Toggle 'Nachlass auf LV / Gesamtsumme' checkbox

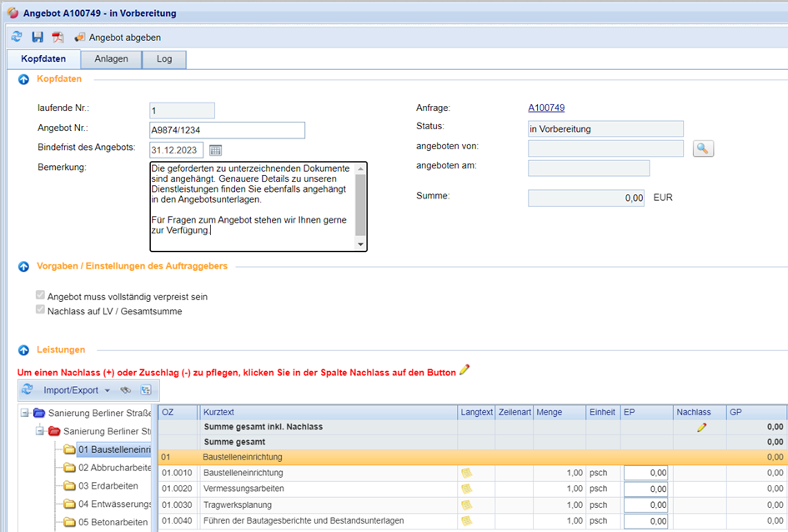pos(41,311)
